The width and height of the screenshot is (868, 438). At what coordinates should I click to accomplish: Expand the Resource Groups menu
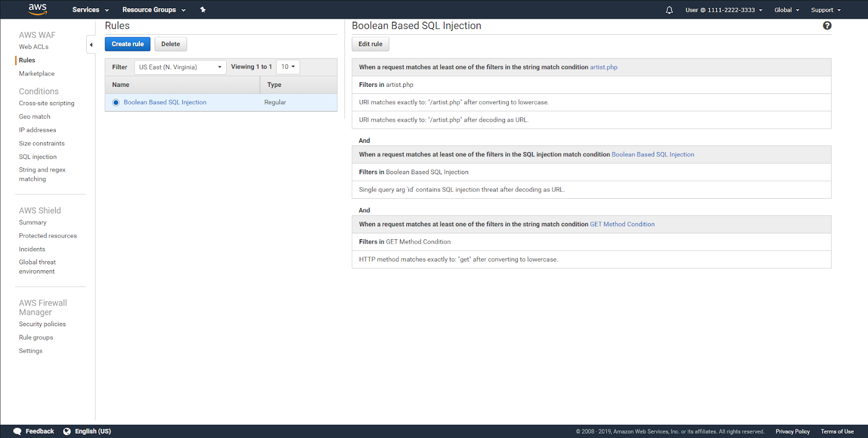tap(154, 10)
